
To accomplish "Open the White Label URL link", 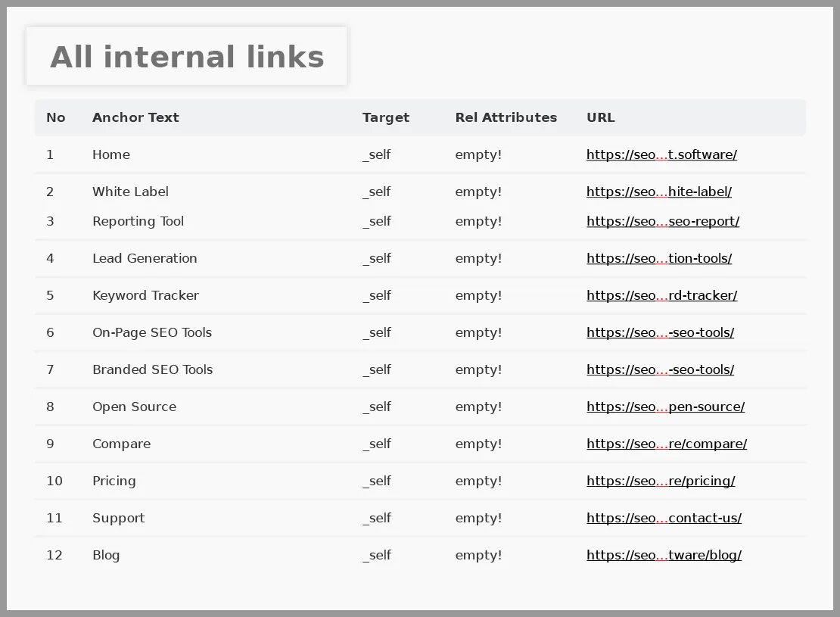I will [659, 192].
